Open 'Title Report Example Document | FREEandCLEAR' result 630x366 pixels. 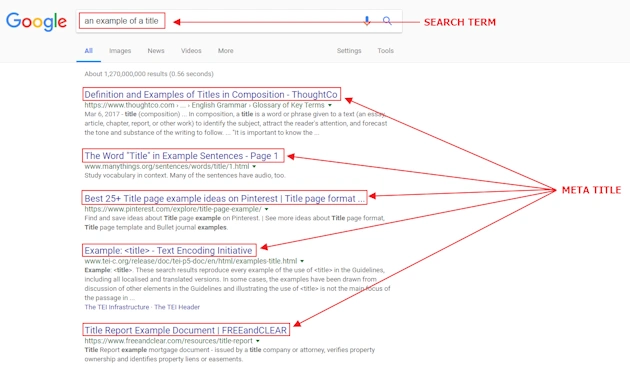[186, 330]
